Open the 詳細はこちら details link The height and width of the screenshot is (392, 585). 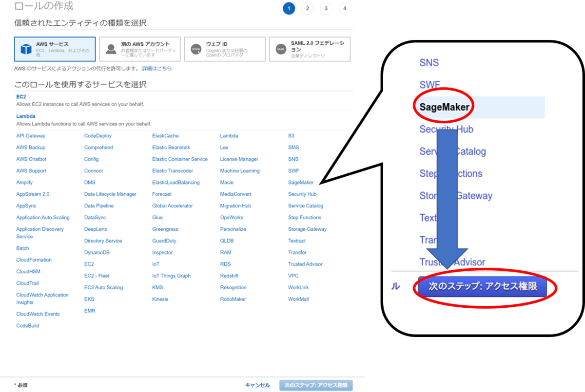point(156,68)
